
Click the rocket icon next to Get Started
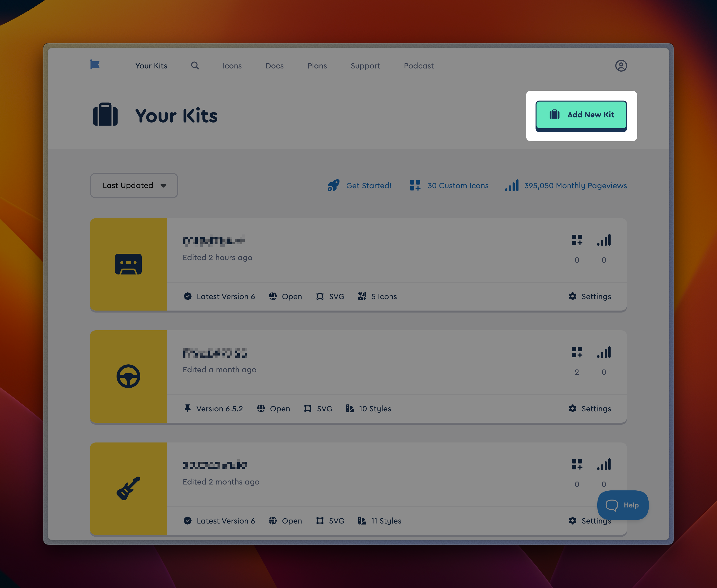[x=333, y=185]
